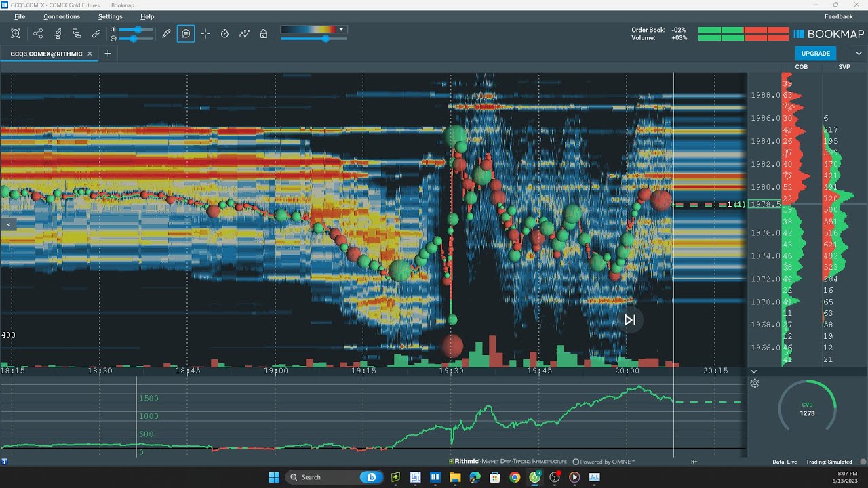This screenshot has height=488, width=868.
Task: Click the Powered by OMNE logo
Action: point(604,462)
